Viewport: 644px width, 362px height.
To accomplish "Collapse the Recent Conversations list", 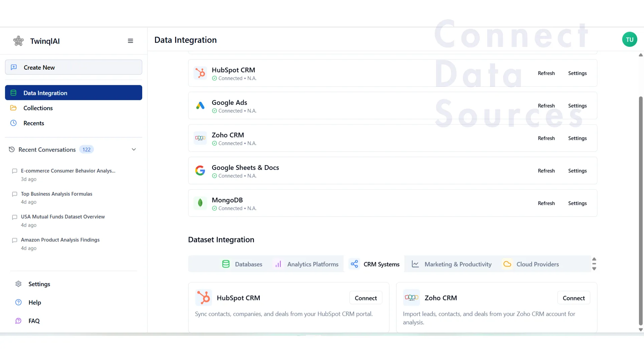I will click(133, 149).
